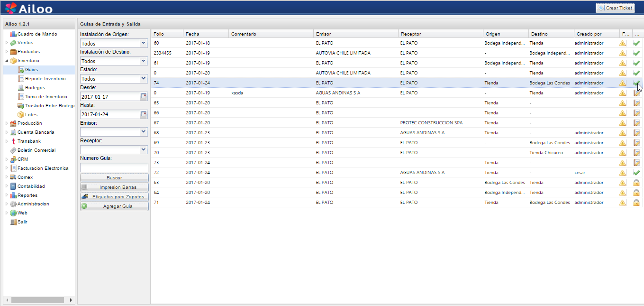This screenshot has width=644, height=306.
Task: Click the green checkmark icon for folio 61
Action: [636, 63]
